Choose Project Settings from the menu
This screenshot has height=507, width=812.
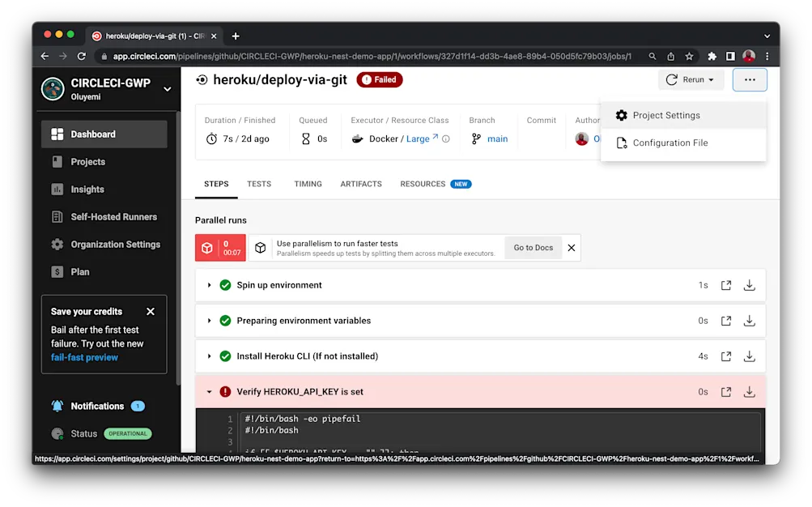(x=683, y=116)
